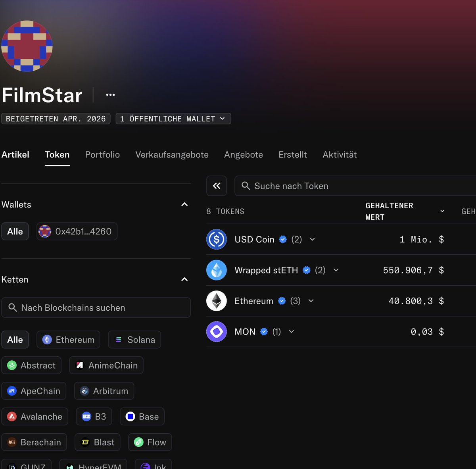The height and width of the screenshot is (469, 476).
Task: Click the Suche nach Token search field
Action: [x=355, y=186]
